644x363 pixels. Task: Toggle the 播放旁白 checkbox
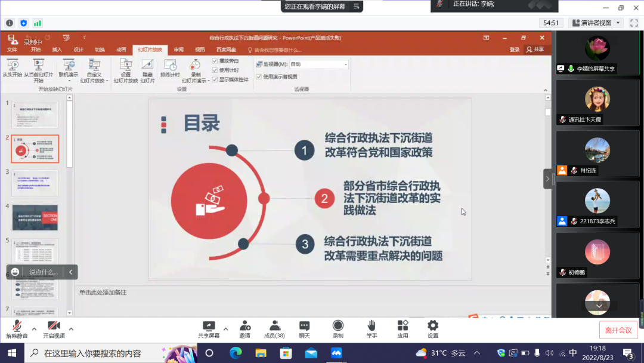point(215,61)
